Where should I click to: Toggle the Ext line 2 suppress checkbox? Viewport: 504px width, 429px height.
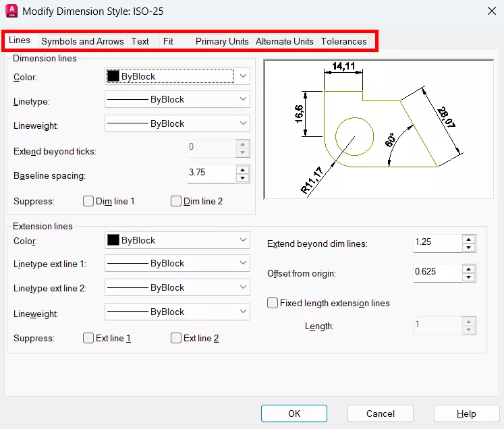tap(176, 339)
